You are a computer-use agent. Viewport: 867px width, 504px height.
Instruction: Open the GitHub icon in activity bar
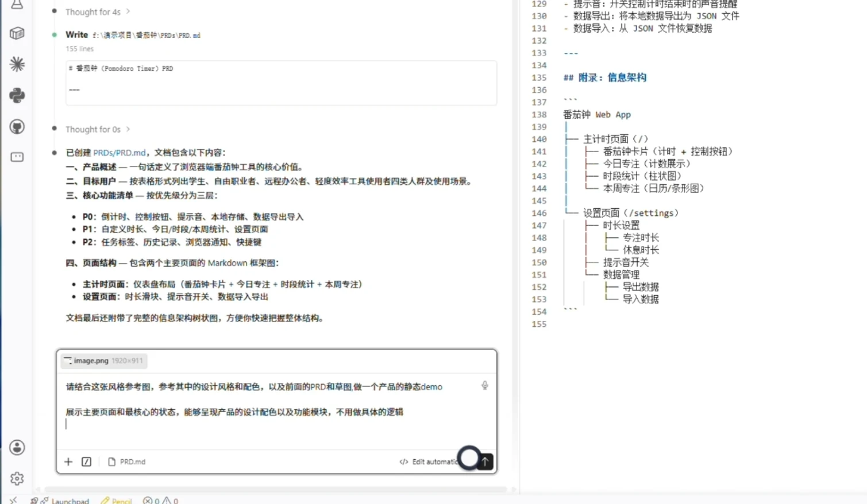click(x=17, y=126)
